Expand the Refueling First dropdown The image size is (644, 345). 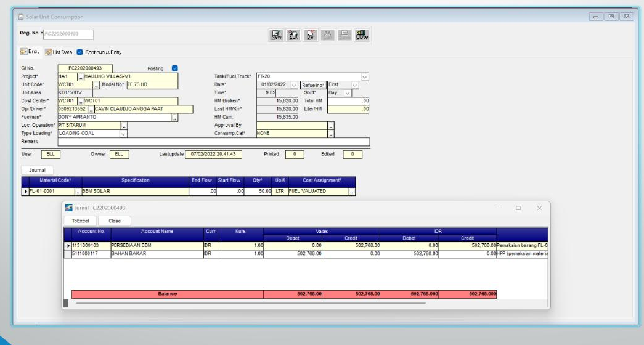355,85
